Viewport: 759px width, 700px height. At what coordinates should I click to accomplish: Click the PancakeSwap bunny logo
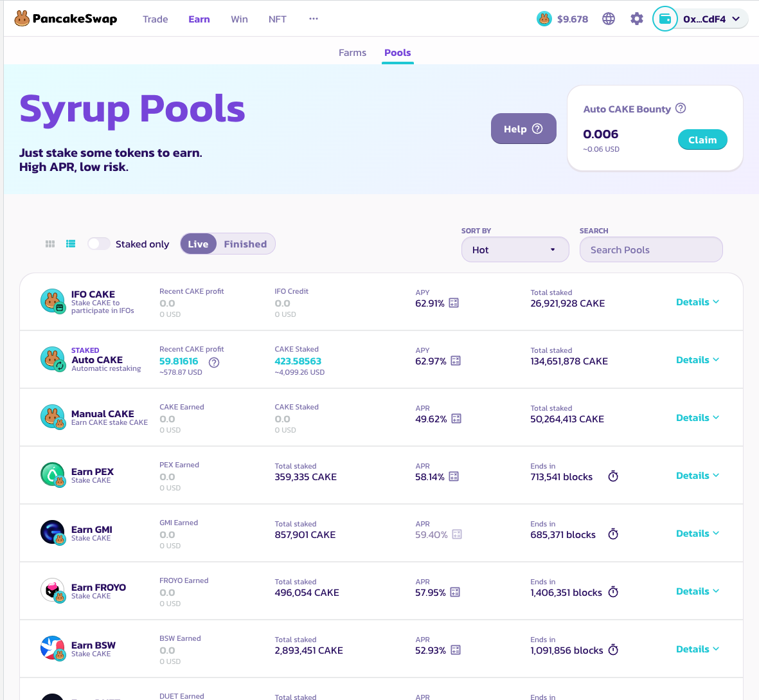tap(22, 19)
